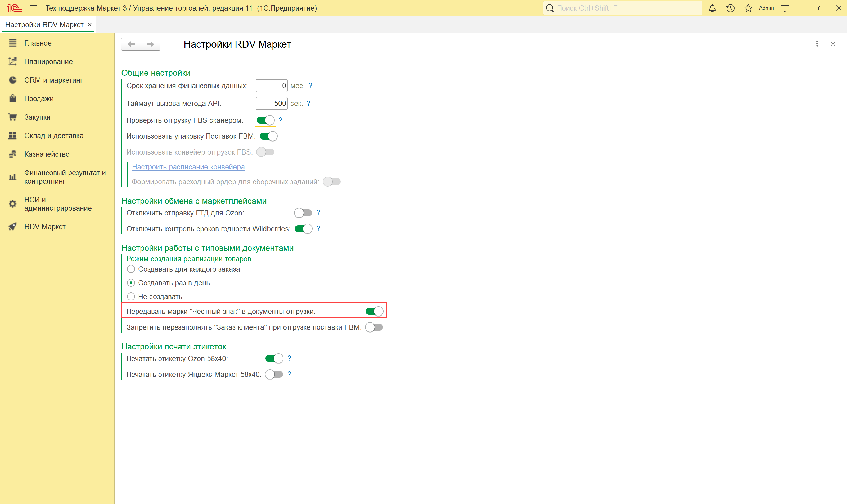Click the Admin user name
Image resolution: width=847 pixels, height=504 pixels.
pos(766,8)
